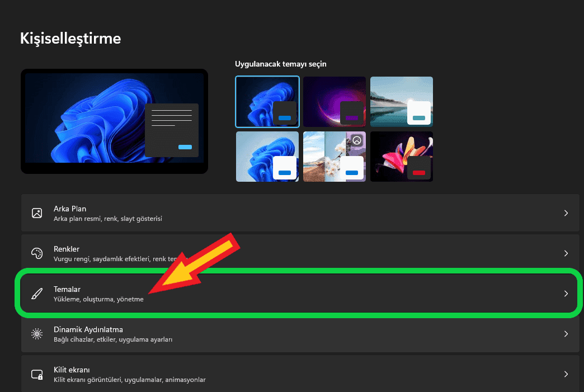Expand Kilit ekranı with the chevron arrow

566,374
